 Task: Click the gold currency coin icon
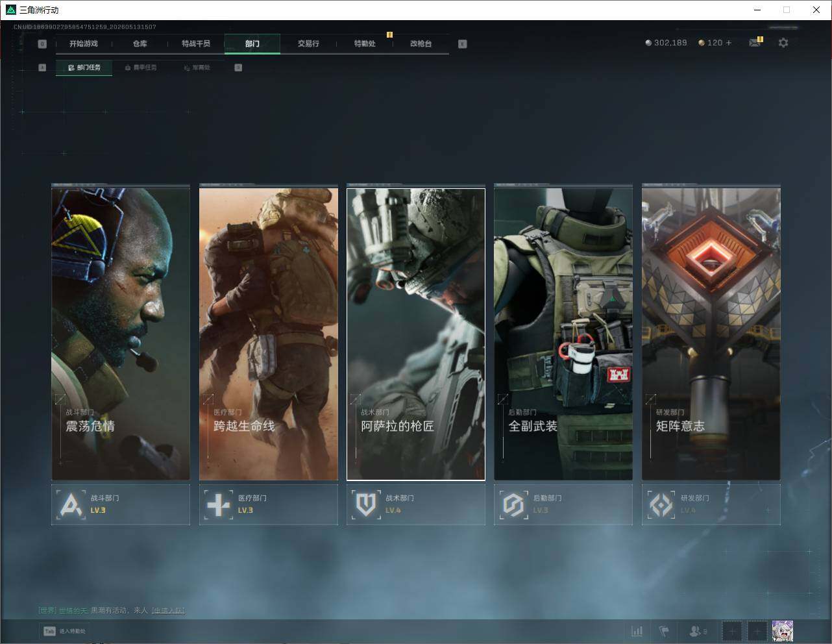pos(702,43)
